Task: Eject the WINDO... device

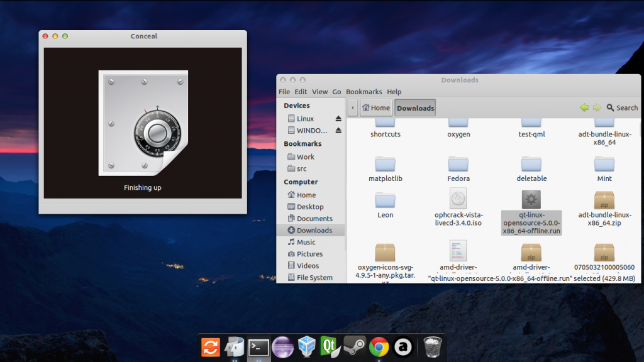Action: [338, 131]
